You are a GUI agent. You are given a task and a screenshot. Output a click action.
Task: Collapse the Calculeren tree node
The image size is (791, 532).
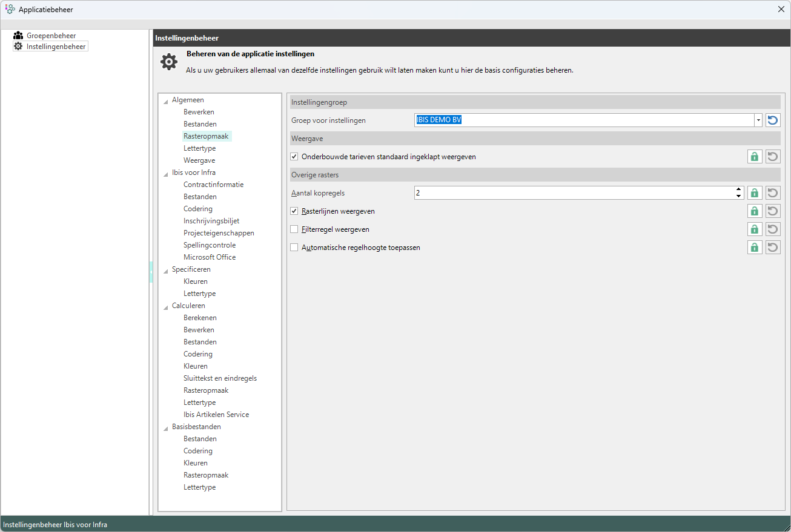point(166,306)
